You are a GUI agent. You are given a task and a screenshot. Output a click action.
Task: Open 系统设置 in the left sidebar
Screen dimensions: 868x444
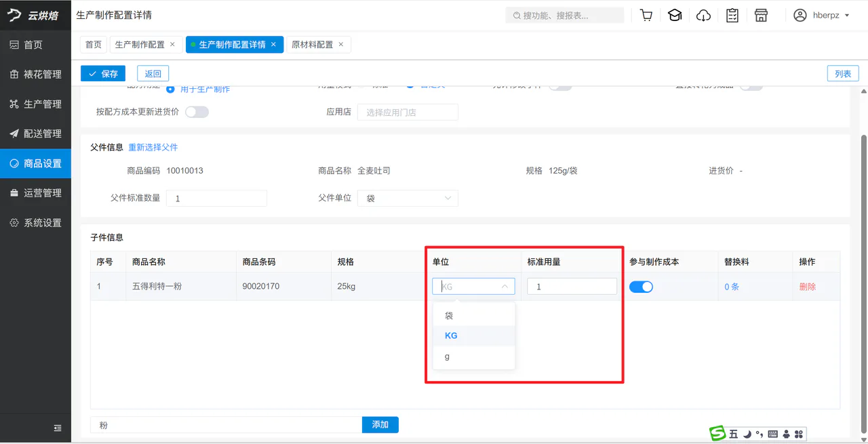click(x=35, y=223)
